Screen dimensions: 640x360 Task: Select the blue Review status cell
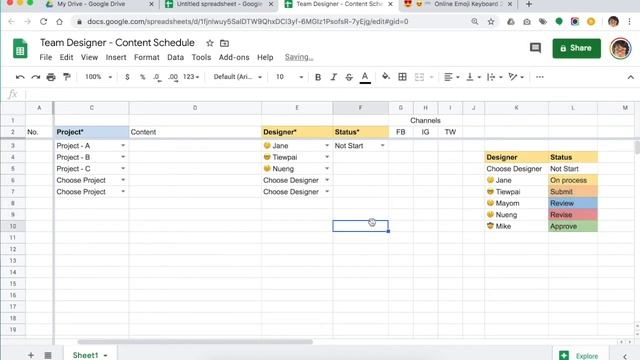573,203
